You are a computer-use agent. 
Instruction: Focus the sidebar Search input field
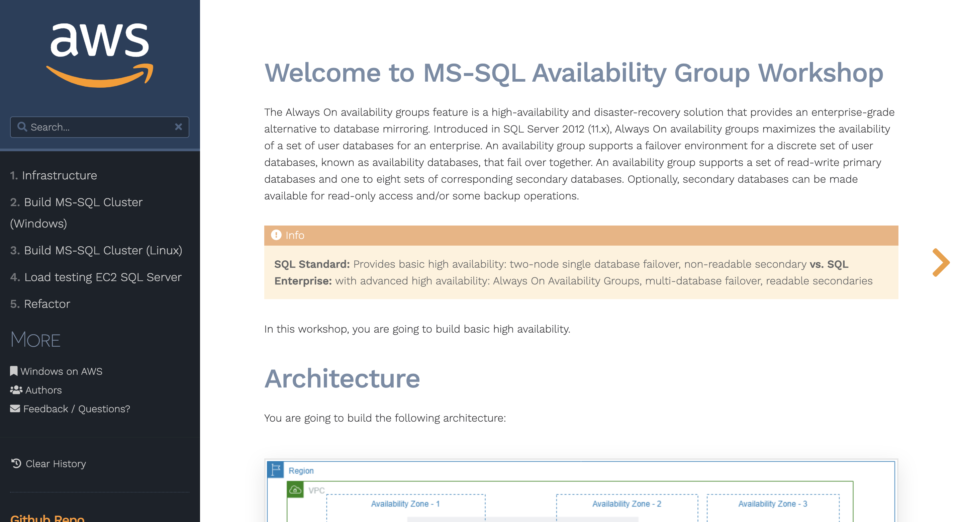click(x=100, y=127)
